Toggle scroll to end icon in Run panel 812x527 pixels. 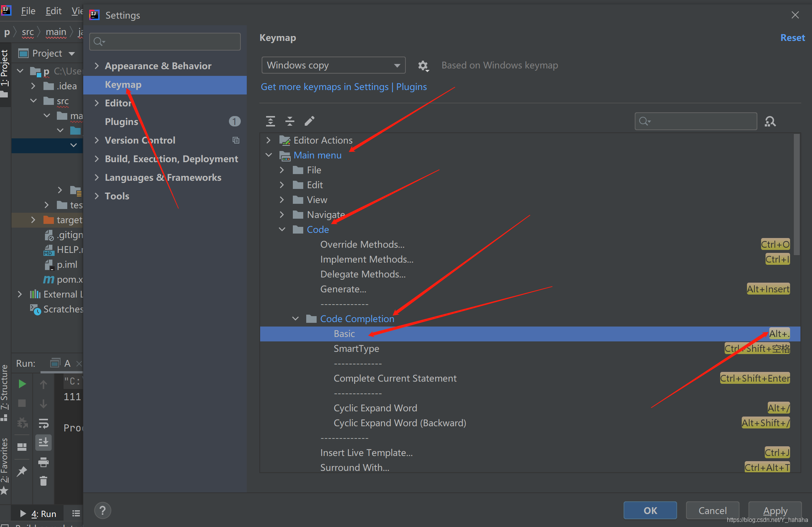43,442
